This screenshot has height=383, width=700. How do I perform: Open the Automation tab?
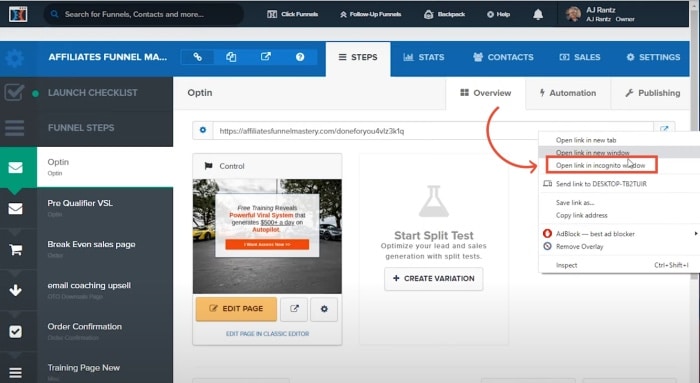(568, 93)
